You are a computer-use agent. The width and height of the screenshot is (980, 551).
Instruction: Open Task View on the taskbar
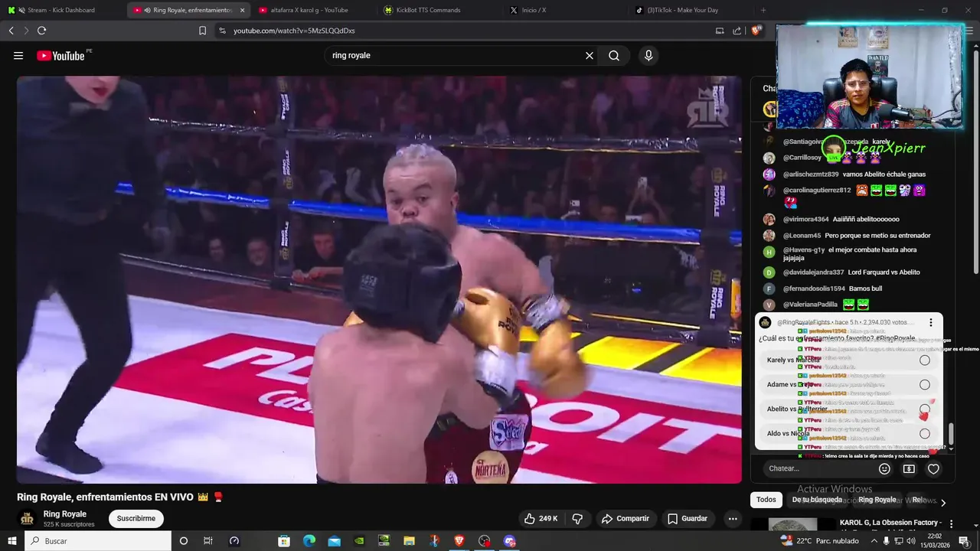(208, 541)
